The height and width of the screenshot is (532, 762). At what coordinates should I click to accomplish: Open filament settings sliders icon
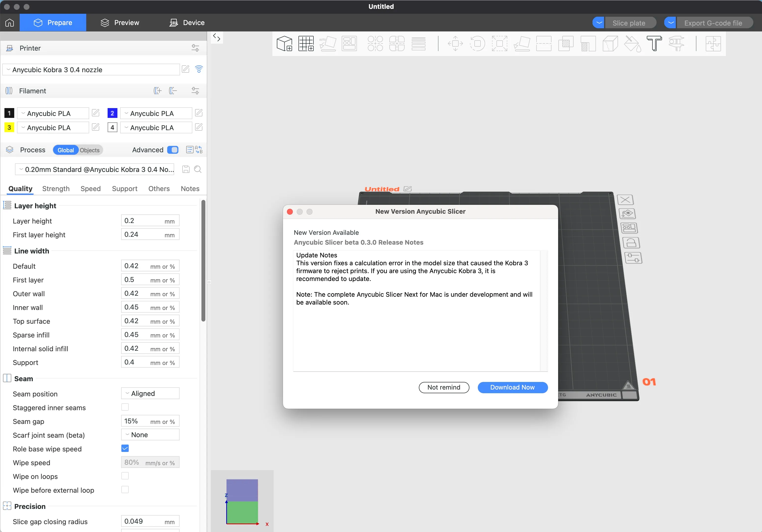[195, 91]
